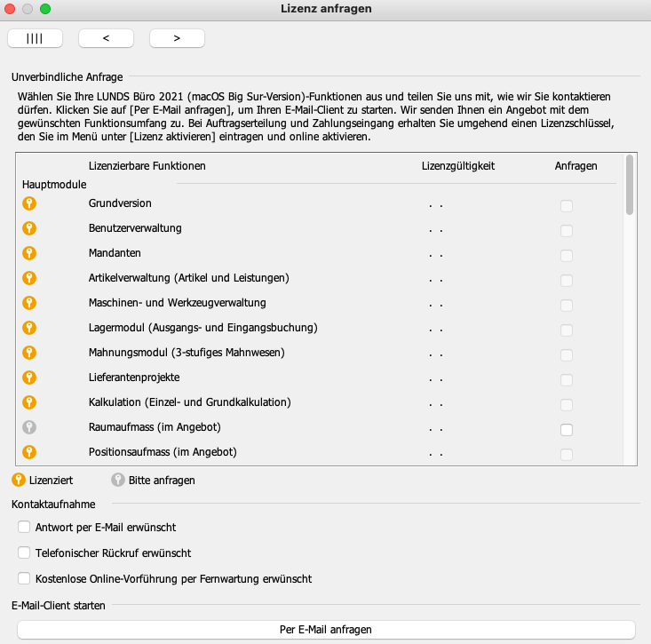
Task: Tick Telefonischer Rückruf erwünscht checkbox
Action: coord(24,553)
